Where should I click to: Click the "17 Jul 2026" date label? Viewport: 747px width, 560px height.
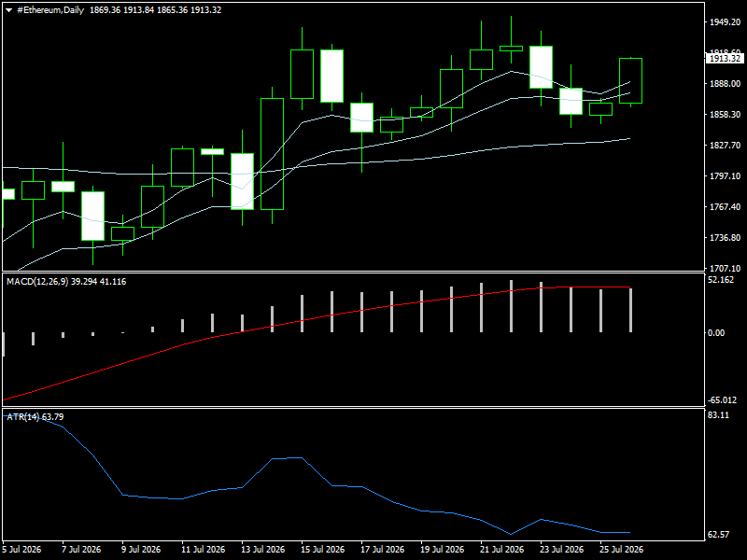point(383,550)
